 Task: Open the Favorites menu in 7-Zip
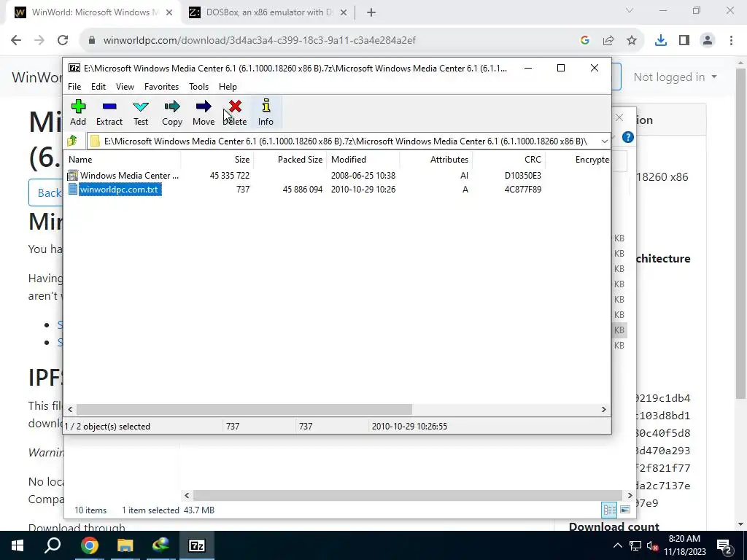pyautogui.click(x=161, y=87)
